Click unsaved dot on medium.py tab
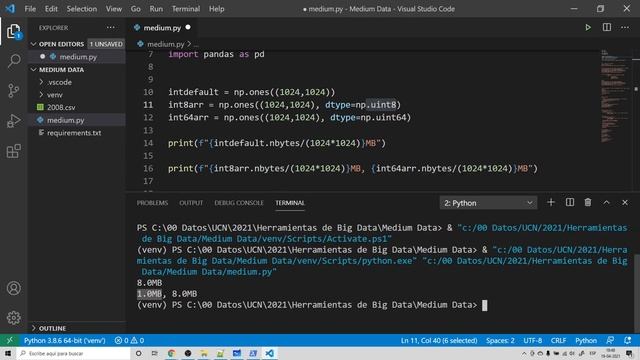 pos(188,27)
